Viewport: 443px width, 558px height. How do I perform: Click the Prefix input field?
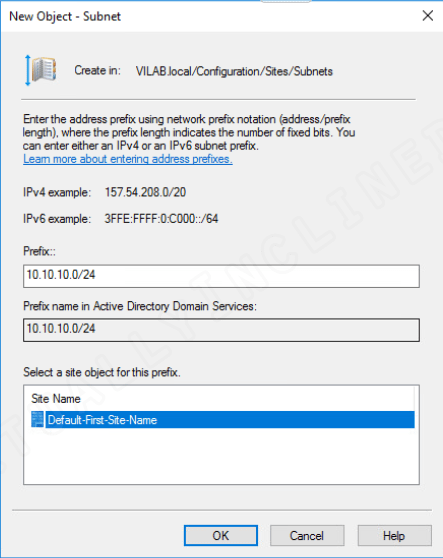[x=221, y=276]
